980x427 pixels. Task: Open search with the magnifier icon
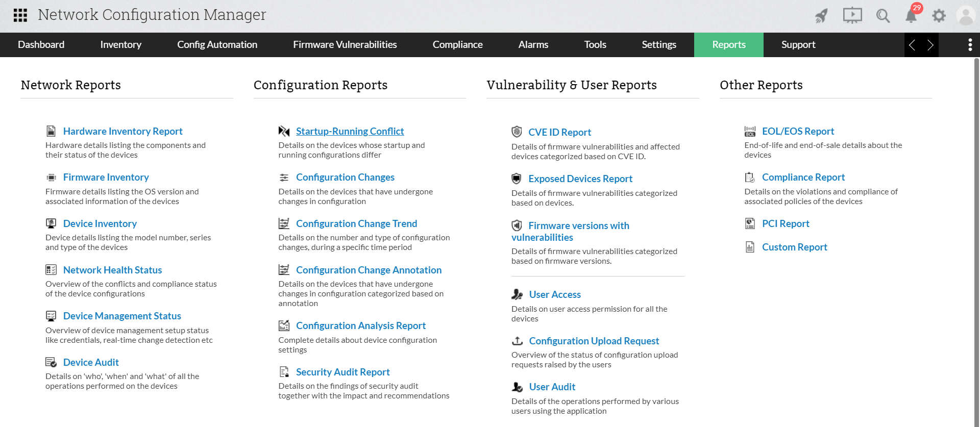pyautogui.click(x=883, y=16)
